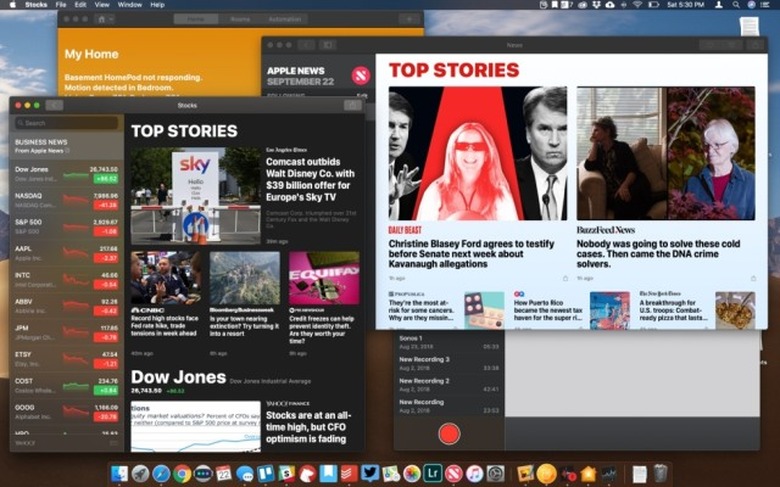The height and width of the screenshot is (487, 780).
Task: Open Twitter from the Dock
Action: coord(370,473)
